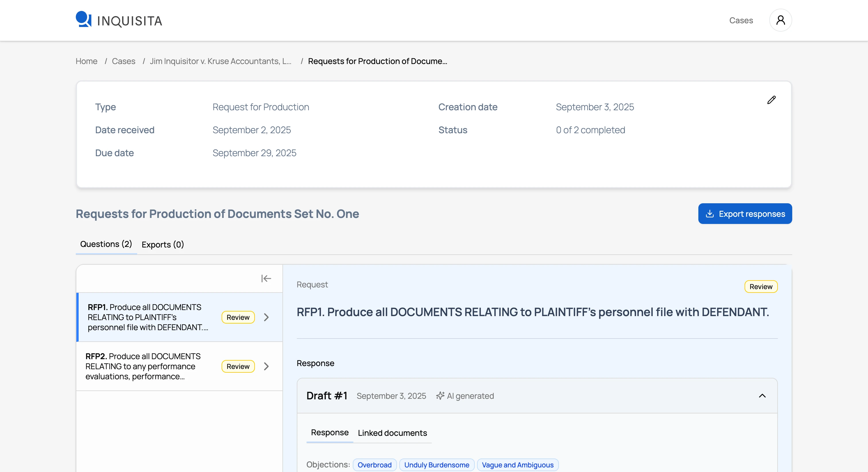Select the RFP2 performance evaluations request
The width and height of the screenshot is (868, 472).
tap(143, 366)
